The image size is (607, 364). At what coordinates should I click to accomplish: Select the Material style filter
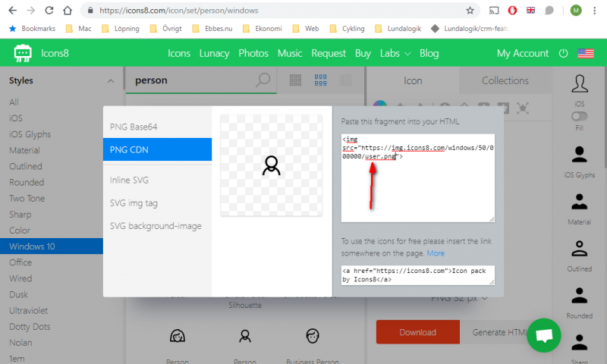click(24, 150)
